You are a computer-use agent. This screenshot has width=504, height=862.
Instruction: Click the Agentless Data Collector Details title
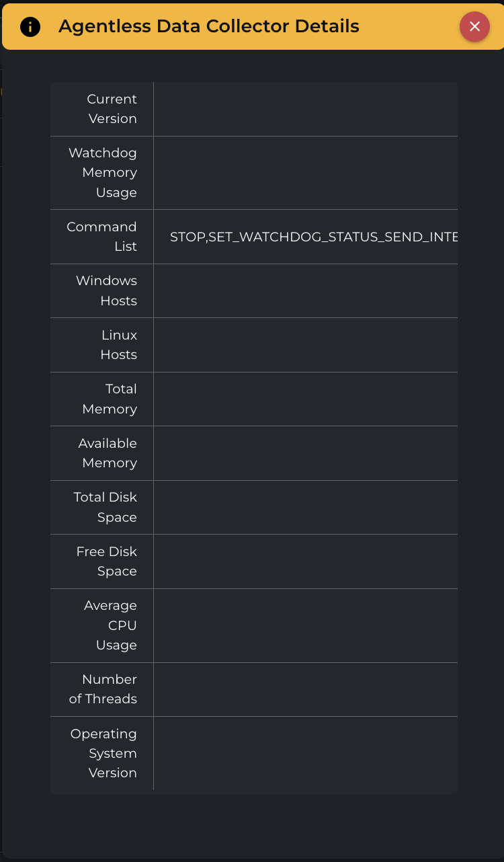208,27
